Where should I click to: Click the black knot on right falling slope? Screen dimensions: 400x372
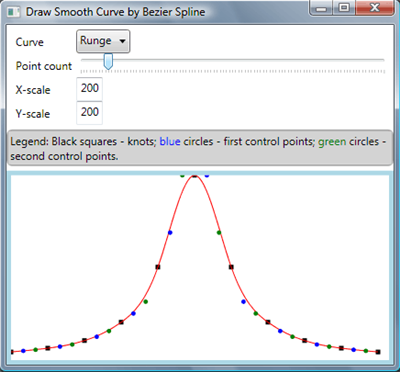point(231,267)
